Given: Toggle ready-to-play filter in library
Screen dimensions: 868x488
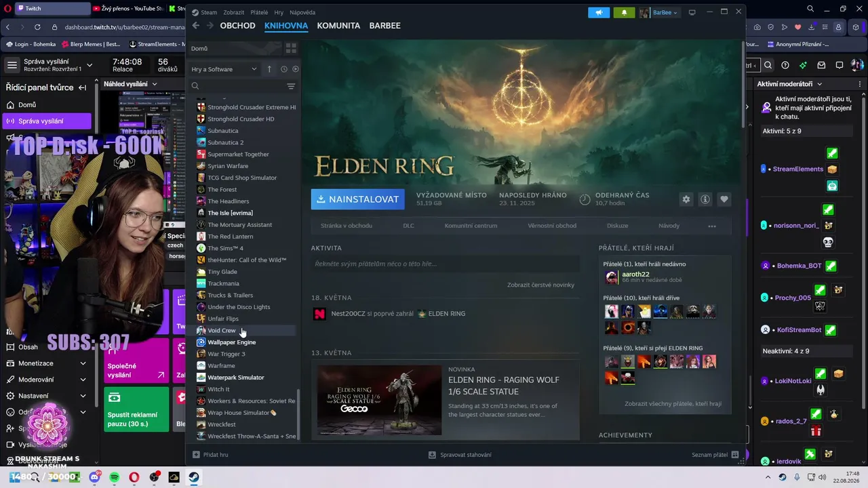Looking at the screenshot, I should click(295, 69).
